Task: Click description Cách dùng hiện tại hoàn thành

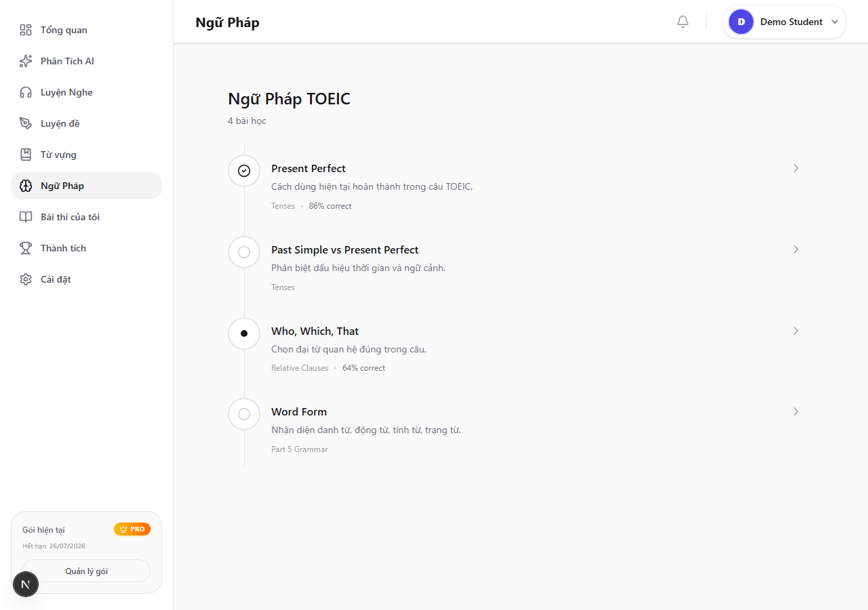Action: pyautogui.click(x=372, y=186)
